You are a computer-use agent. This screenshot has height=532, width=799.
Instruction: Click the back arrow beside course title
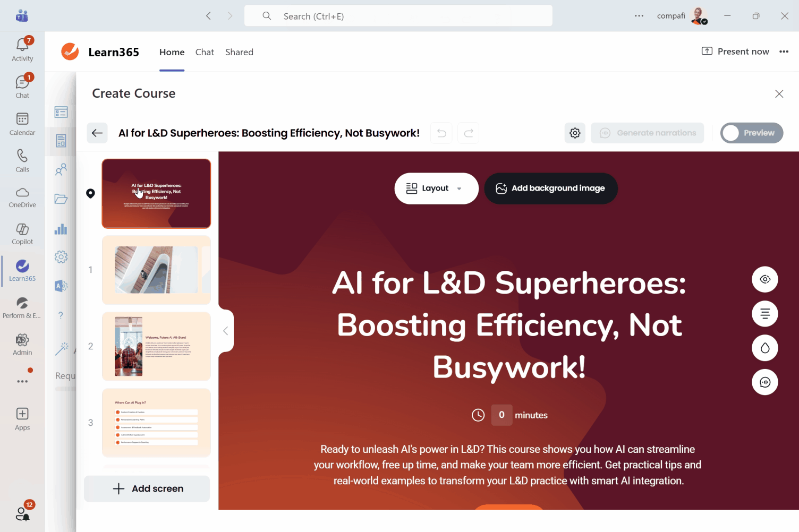coord(97,133)
